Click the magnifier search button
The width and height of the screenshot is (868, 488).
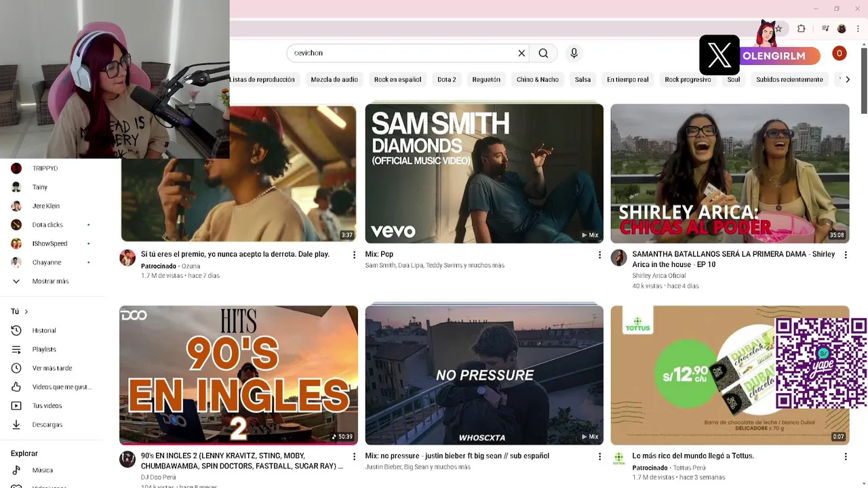[x=543, y=53]
